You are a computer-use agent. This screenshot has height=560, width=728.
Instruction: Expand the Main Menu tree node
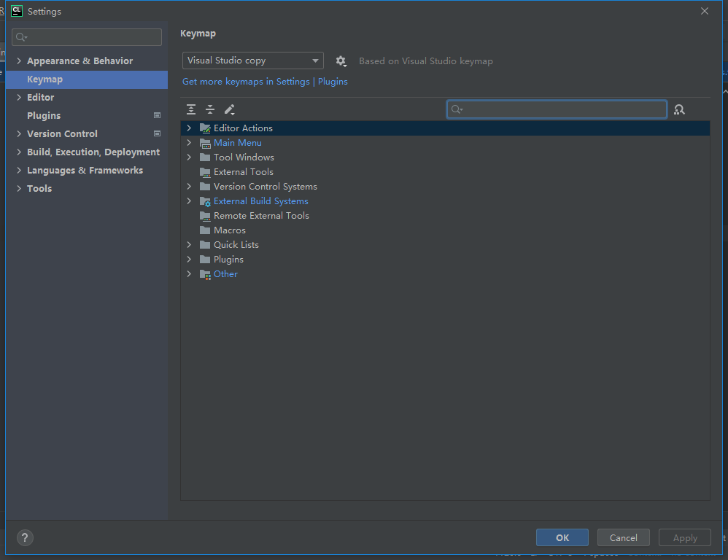tap(189, 143)
